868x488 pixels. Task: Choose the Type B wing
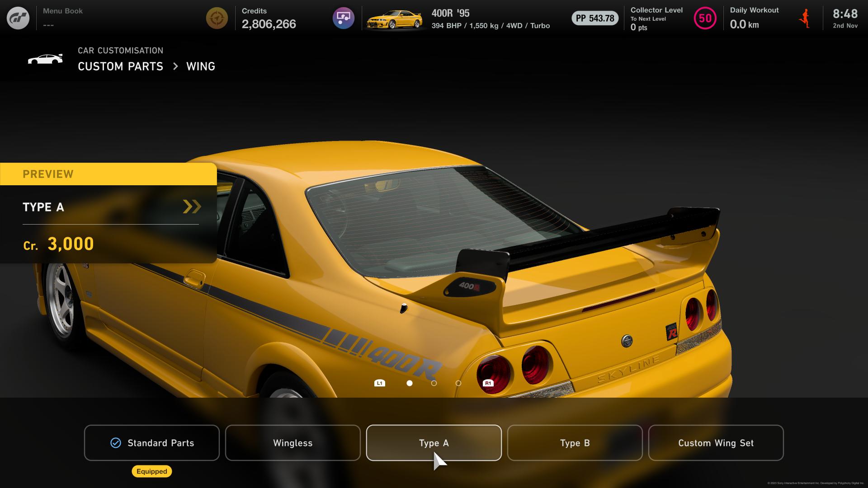click(575, 443)
